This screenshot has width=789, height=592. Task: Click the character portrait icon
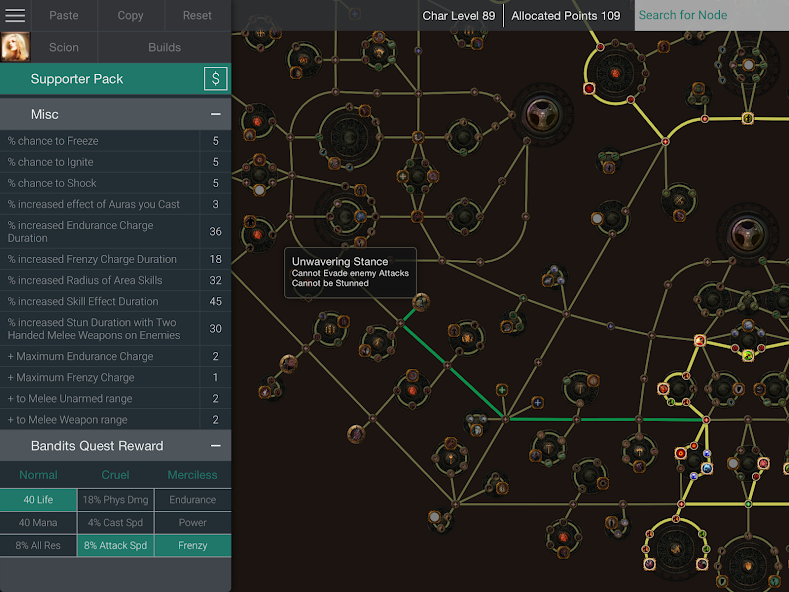15,47
